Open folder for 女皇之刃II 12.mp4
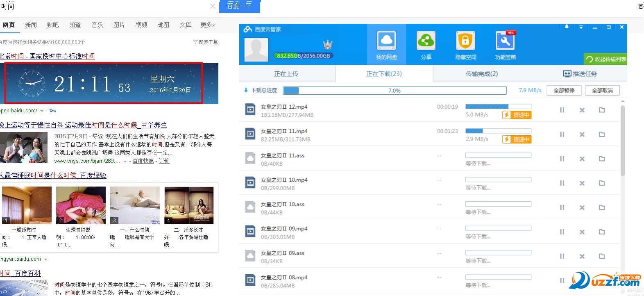The width and height of the screenshot is (644, 296). [x=602, y=110]
